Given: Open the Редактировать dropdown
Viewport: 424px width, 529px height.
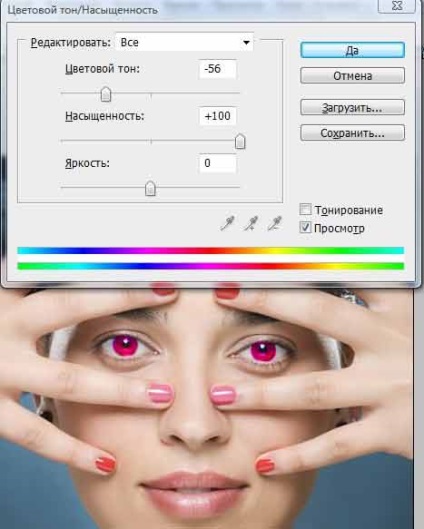Looking at the screenshot, I should 185,42.
